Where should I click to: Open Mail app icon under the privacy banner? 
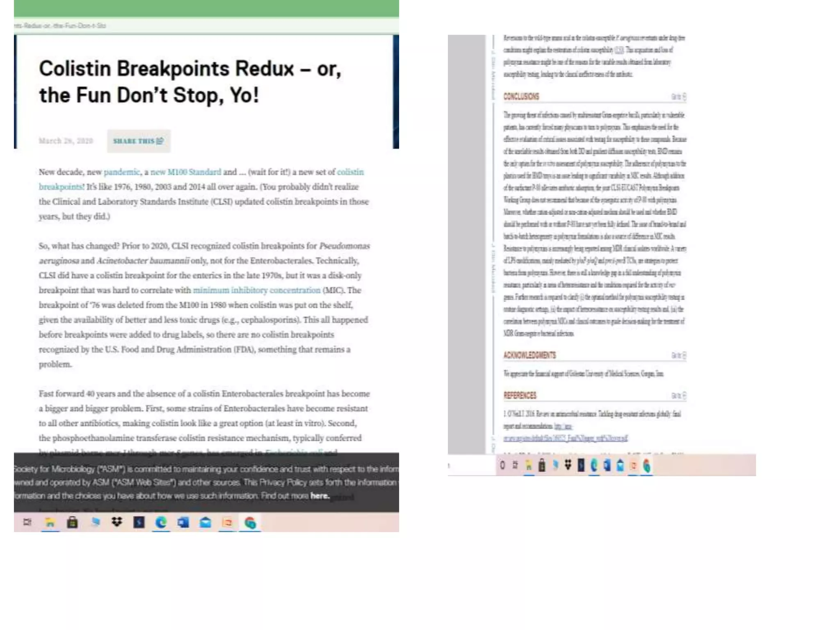click(x=205, y=522)
